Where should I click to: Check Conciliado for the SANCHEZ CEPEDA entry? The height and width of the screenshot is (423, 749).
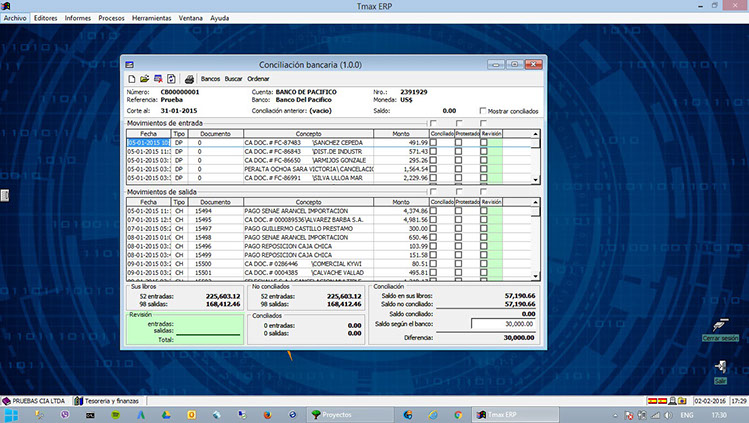coord(434,143)
